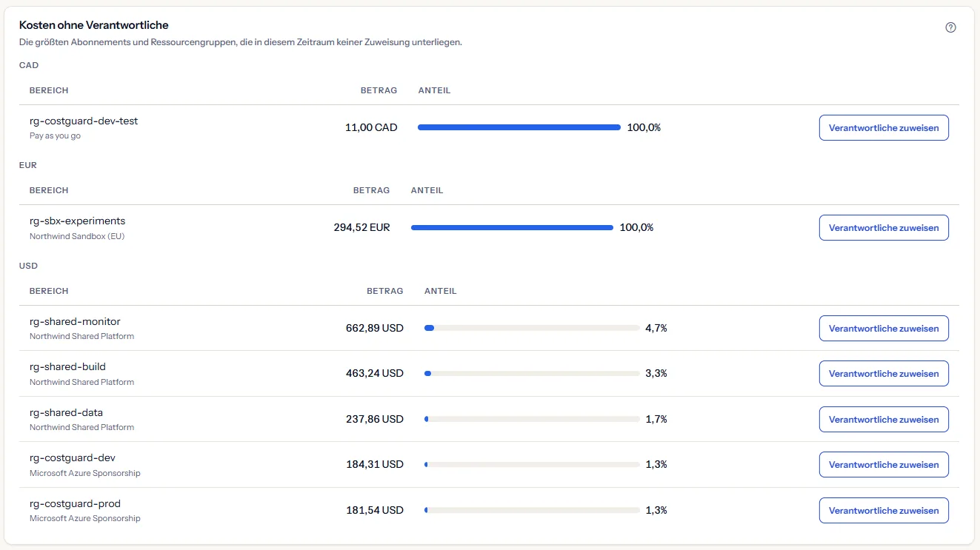Click the 3,3% share value

[x=656, y=373]
